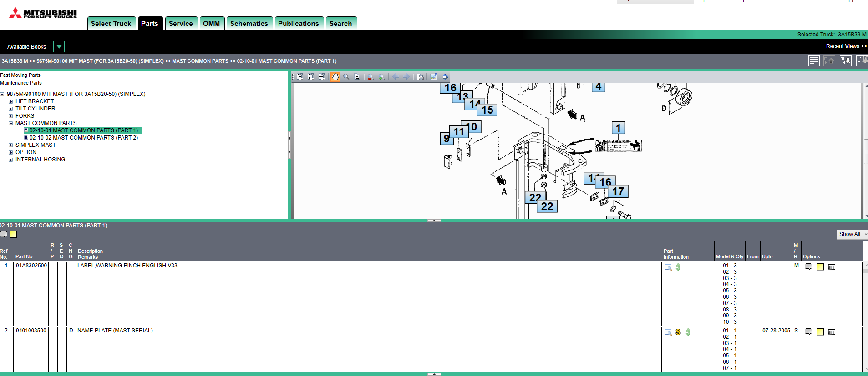Viewport: 868px width, 376px height.
Task: Click the collapse tree up-arrow icon
Action: (829, 61)
